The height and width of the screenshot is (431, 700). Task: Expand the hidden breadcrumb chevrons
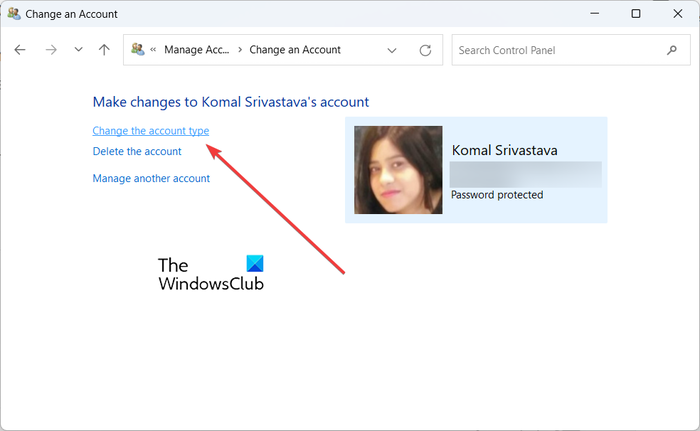[153, 50]
